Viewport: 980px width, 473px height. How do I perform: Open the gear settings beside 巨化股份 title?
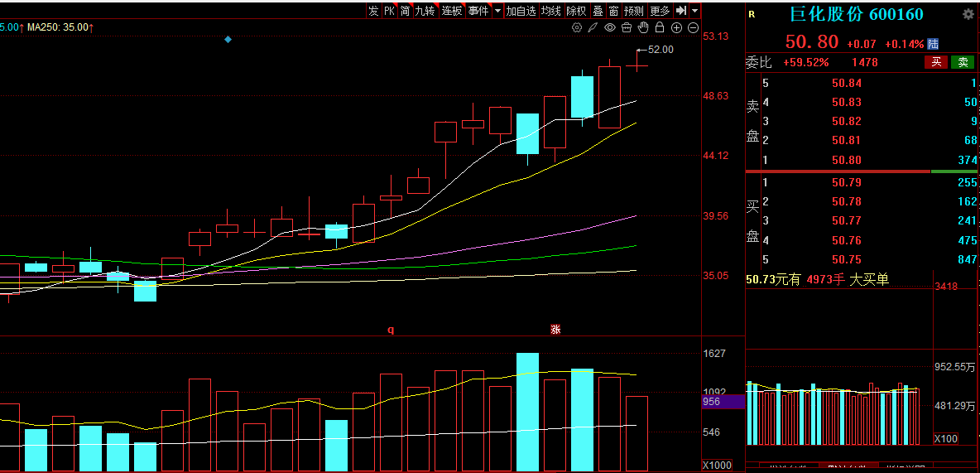(x=968, y=15)
